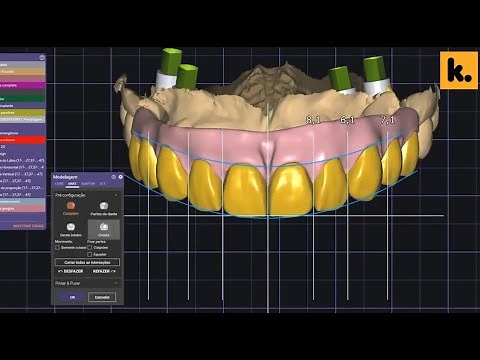The image size is (480, 360).
Task: Open the ATT. tab
Action: click(103, 184)
